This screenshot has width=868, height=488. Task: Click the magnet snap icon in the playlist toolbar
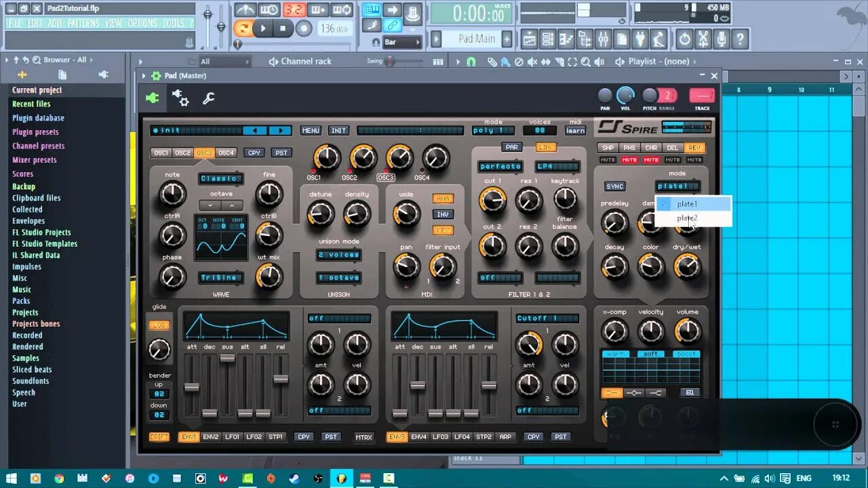pyautogui.click(x=471, y=62)
